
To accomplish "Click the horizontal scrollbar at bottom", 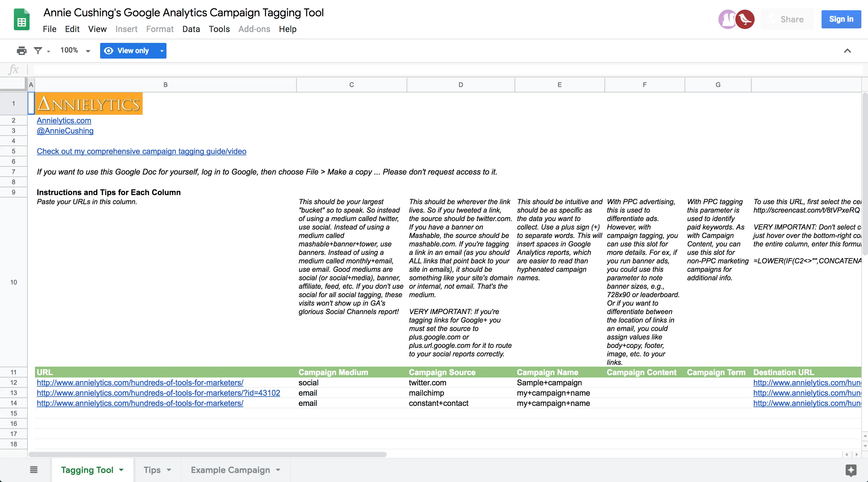I will [x=207, y=454].
